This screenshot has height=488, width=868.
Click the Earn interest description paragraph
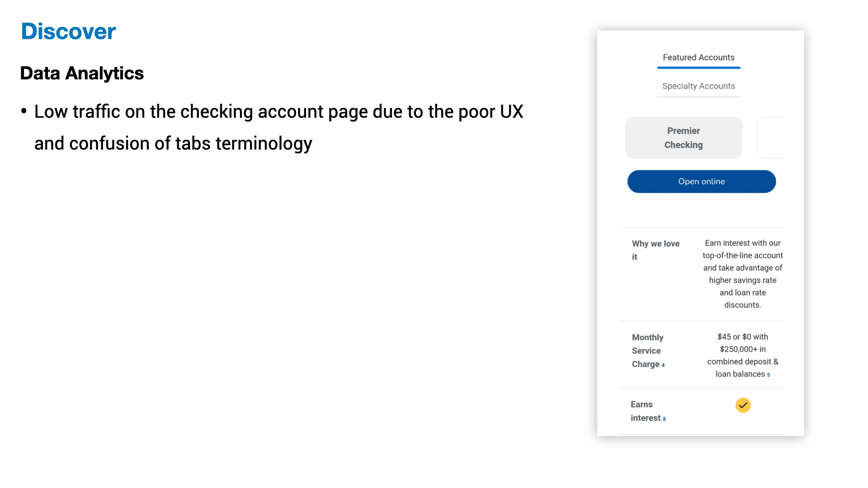point(742,274)
